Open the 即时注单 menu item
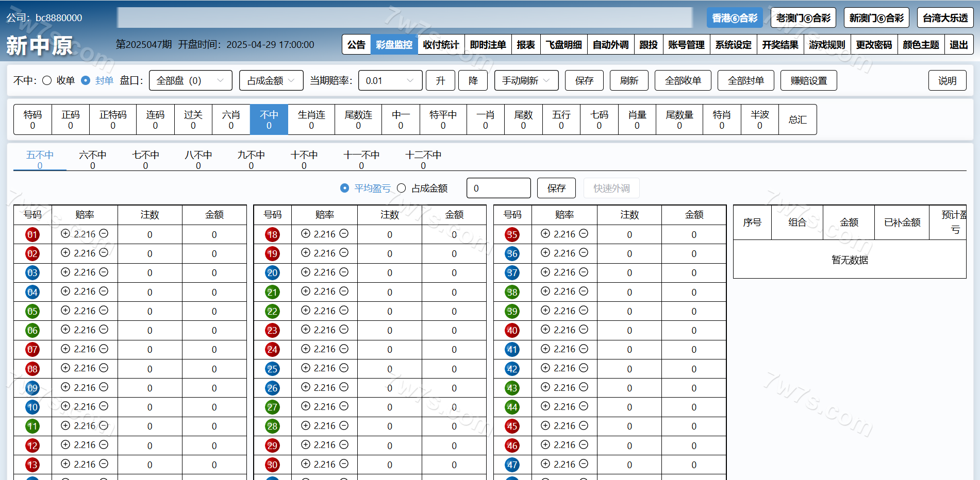The height and width of the screenshot is (480, 980). point(488,45)
